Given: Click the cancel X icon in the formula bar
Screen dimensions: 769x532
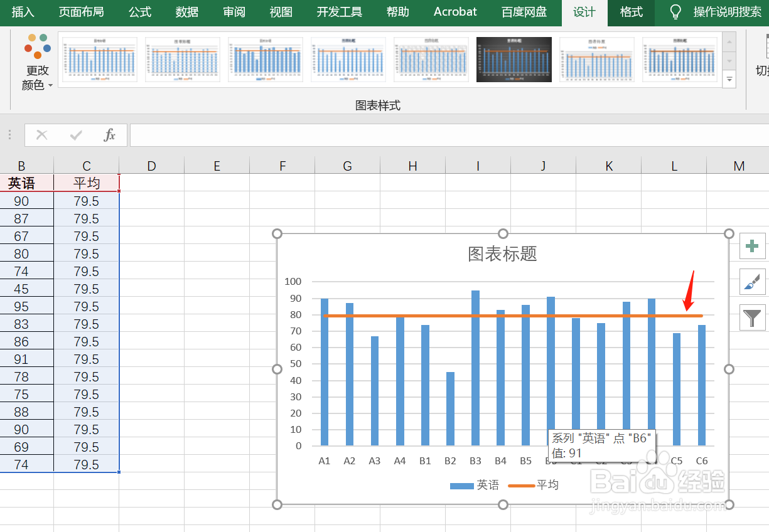Looking at the screenshot, I should [x=41, y=135].
